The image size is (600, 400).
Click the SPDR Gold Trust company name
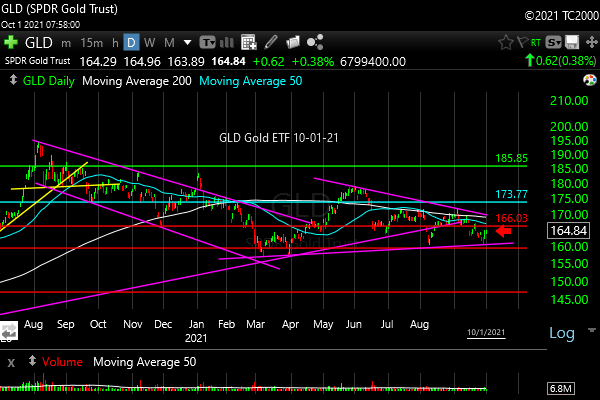(x=38, y=61)
